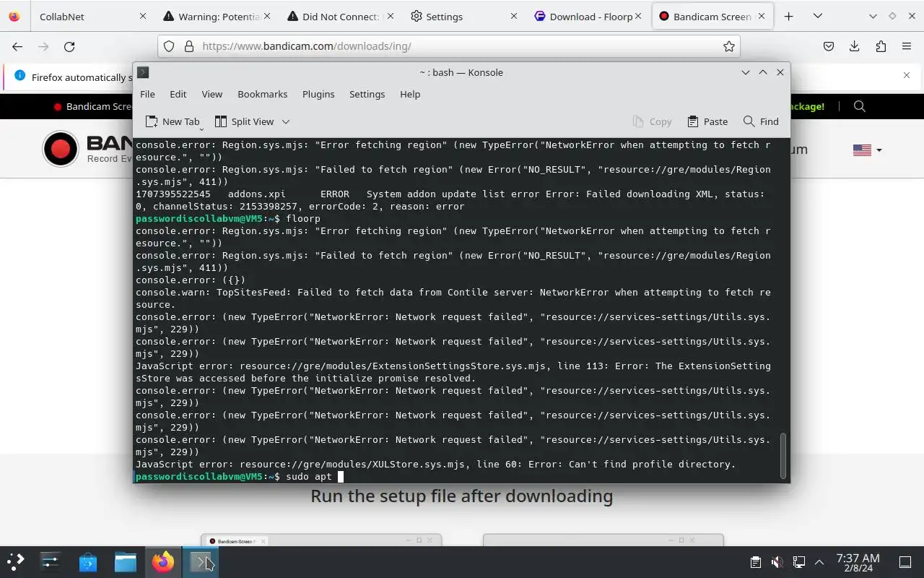Open Firefox hamburger application menu
The image size is (924, 578).
(907, 46)
